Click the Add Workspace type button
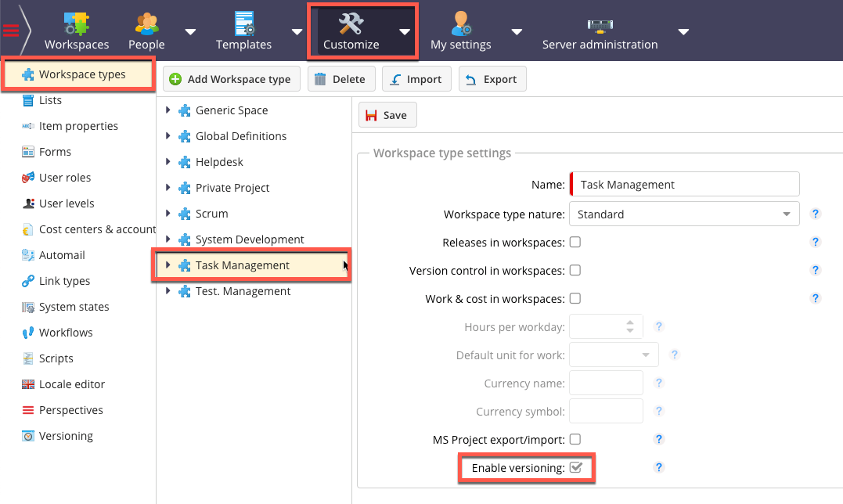Viewport: 843px width, 504px height. (x=231, y=79)
